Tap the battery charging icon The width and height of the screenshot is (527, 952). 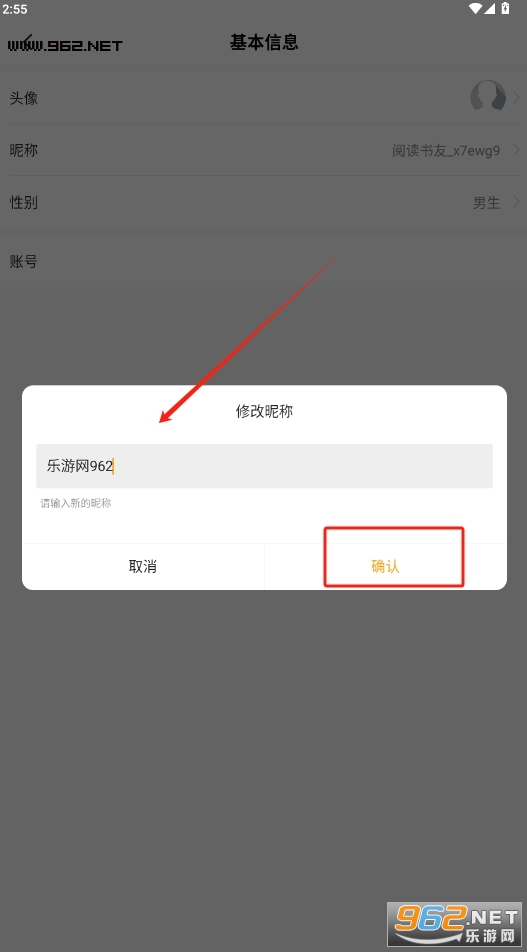pos(505,8)
